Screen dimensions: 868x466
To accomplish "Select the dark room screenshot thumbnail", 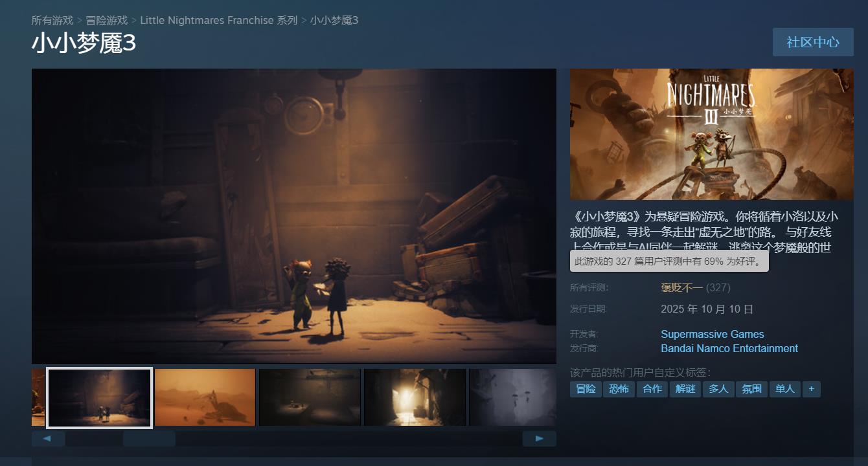I will click(310, 397).
